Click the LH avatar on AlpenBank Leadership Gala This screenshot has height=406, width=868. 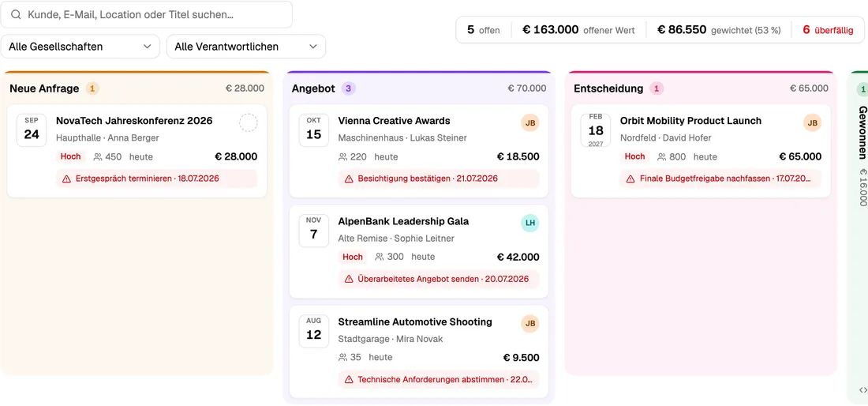[x=530, y=224]
